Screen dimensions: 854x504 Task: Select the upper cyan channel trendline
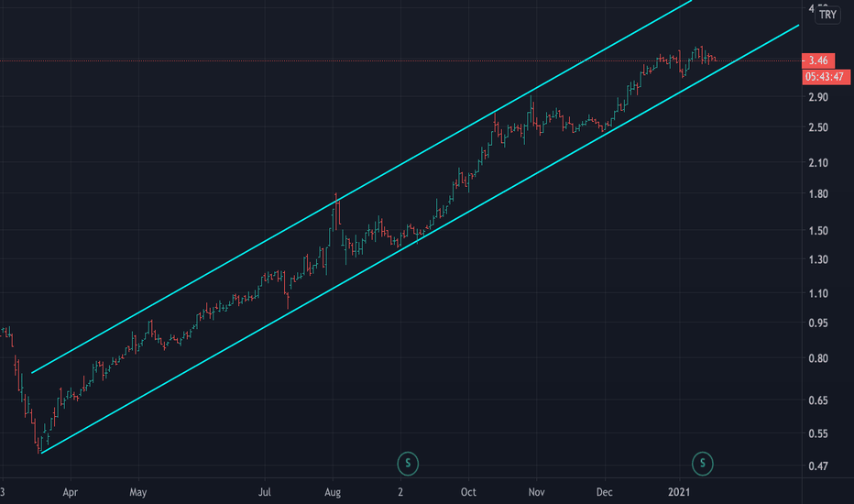pyautogui.click(x=362, y=187)
